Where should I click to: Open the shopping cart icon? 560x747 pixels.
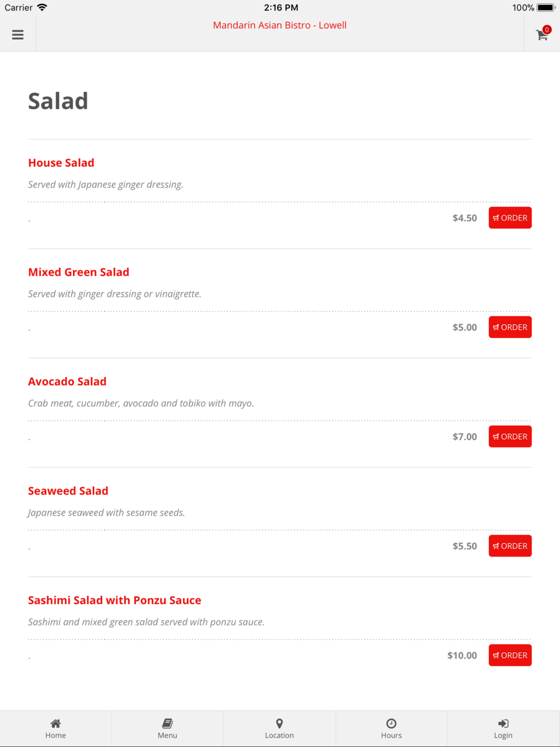tap(542, 36)
